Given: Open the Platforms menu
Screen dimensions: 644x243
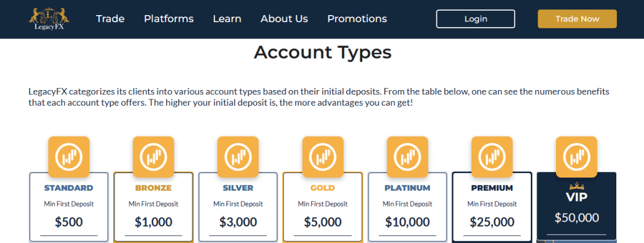Looking at the screenshot, I should (169, 19).
